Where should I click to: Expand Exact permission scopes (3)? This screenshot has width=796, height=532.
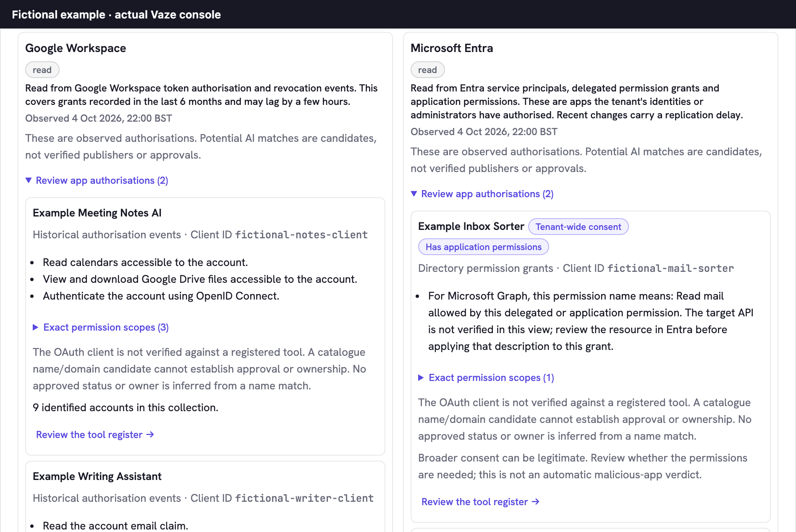click(x=101, y=327)
